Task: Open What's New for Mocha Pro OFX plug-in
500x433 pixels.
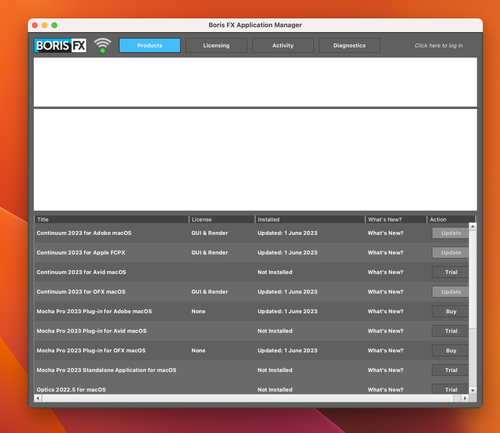Action: (385, 350)
